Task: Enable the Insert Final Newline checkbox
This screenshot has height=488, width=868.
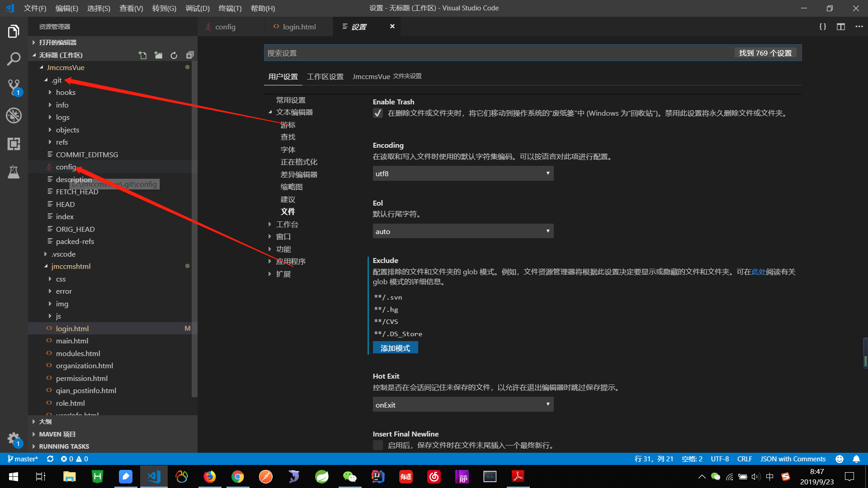Action: 377,445
